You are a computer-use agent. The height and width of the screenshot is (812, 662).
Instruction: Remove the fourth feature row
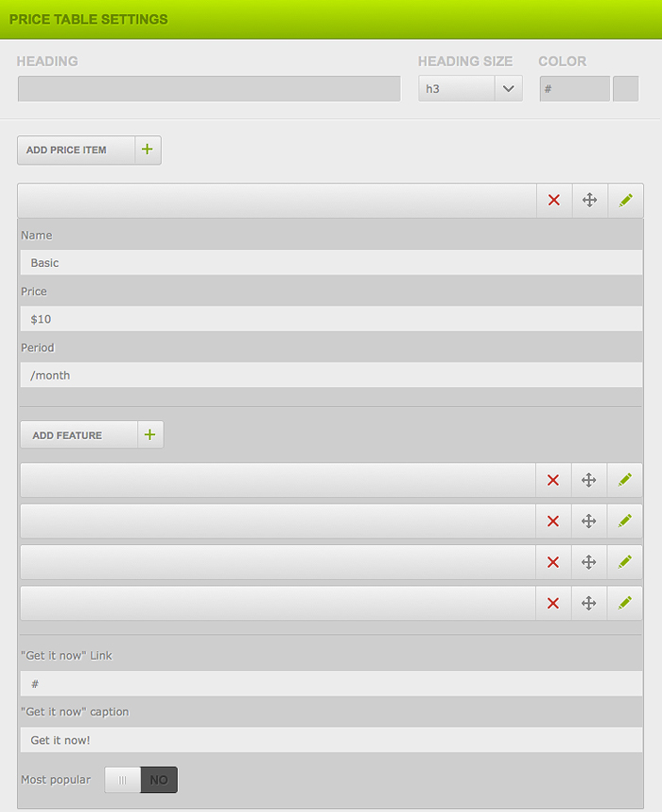click(553, 603)
